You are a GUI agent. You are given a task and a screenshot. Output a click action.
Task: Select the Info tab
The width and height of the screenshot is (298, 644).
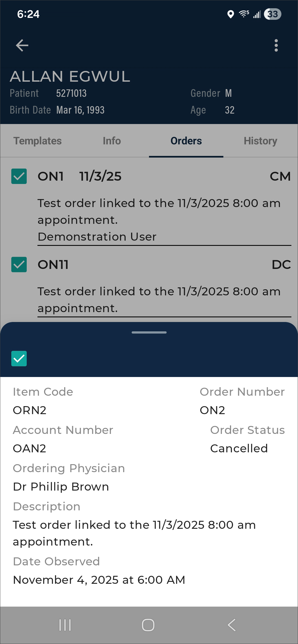[112, 141]
